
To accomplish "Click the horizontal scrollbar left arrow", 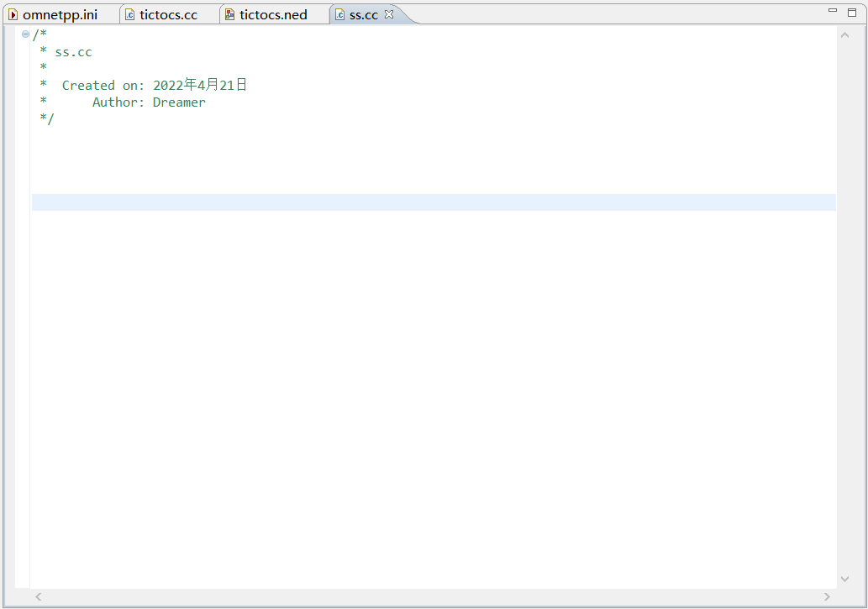I will [x=38, y=596].
